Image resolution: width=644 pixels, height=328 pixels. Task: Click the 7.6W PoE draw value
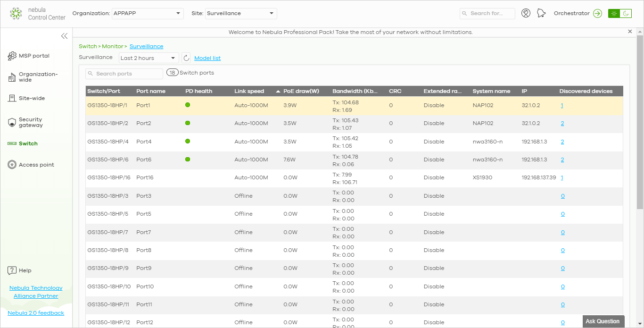(x=289, y=160)
